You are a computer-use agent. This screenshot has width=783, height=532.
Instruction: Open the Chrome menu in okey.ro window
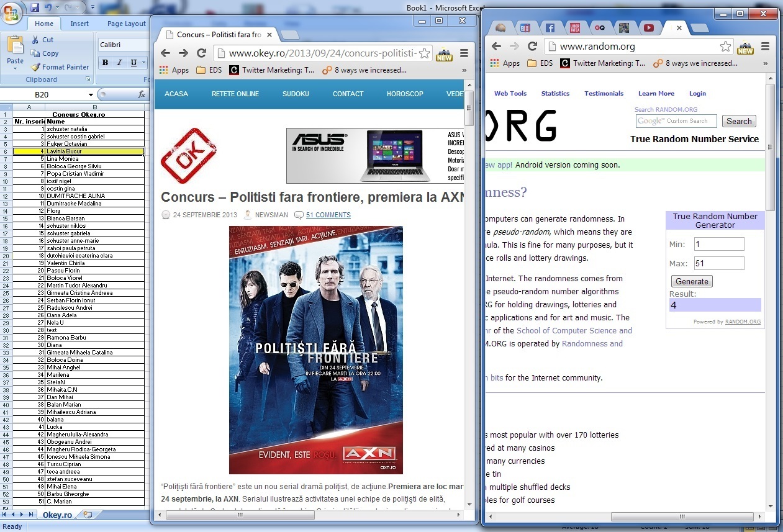(x=464, y=53)
